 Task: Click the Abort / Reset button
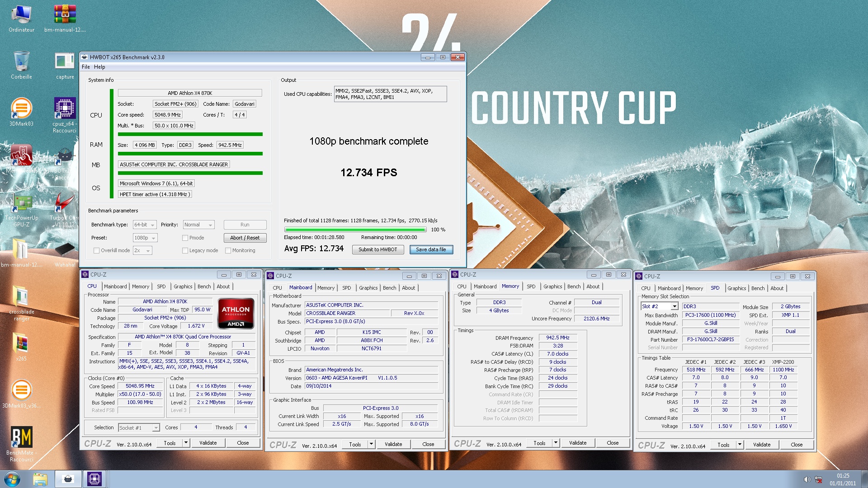(x=245, y=238)
